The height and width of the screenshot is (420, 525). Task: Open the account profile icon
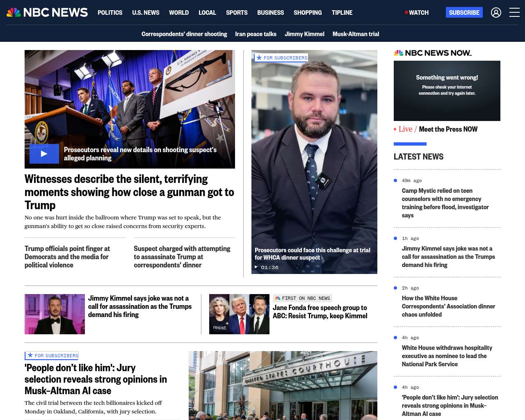496,13
